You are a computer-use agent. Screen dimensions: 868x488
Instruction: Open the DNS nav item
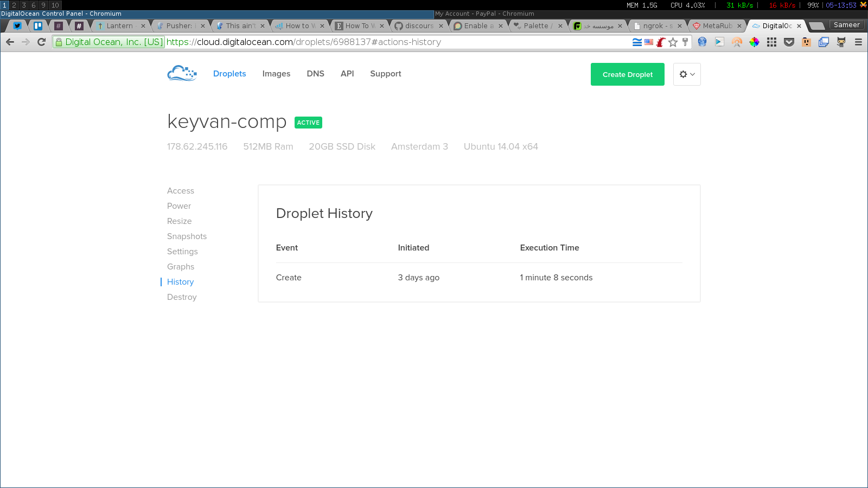315,74
